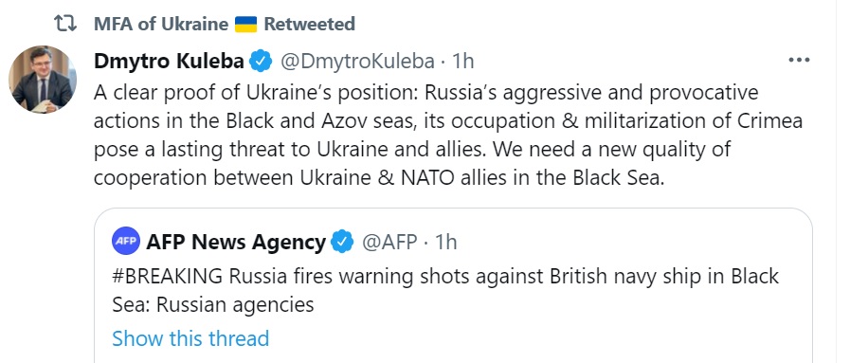Screen dimensions: 868x363
Task: Click the 1h timestamp on Kuleba's tweet
Action: (462, 61)
